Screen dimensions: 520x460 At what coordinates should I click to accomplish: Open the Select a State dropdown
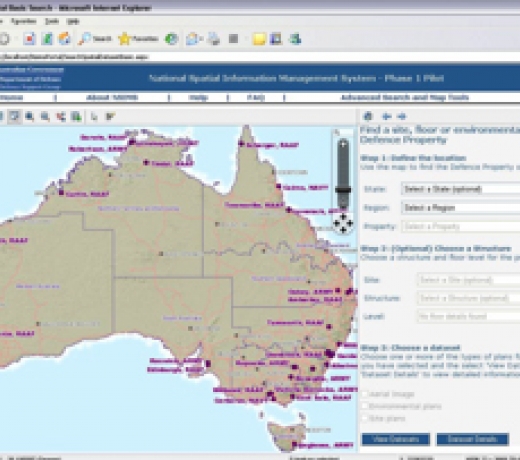[x=461, y=189]
